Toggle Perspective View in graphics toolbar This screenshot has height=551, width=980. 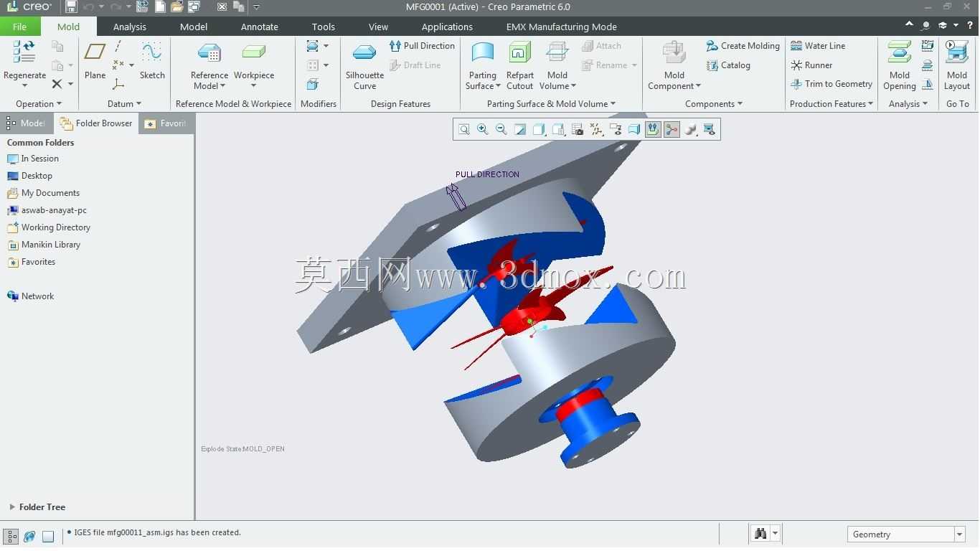(634, 130)
